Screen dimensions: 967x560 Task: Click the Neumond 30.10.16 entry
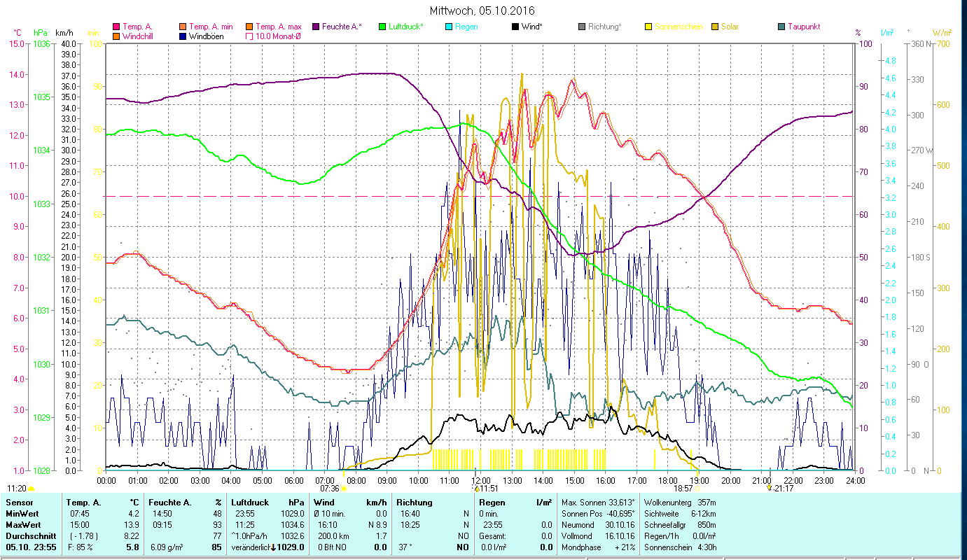[598, 524]
